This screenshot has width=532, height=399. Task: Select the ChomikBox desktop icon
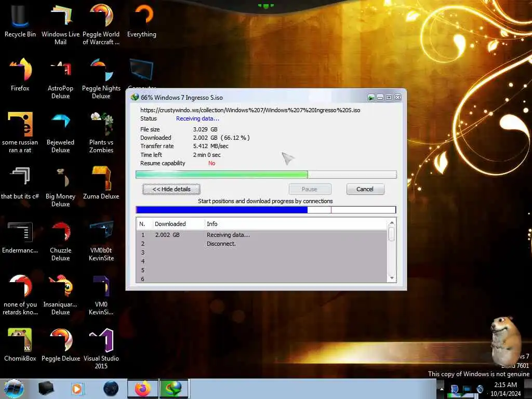pyautogui.click(x=20, y=345)
